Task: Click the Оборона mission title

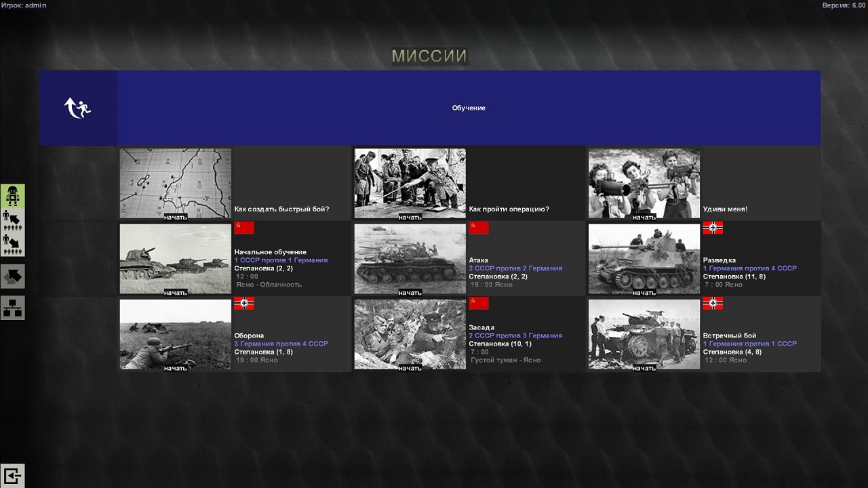Action: pos(249,335)
